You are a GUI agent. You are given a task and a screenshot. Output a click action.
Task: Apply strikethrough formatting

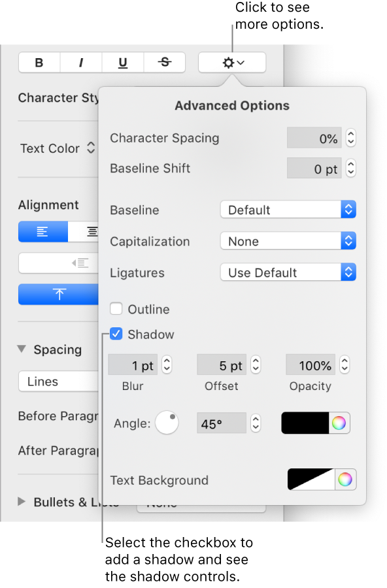[x=164, y=62]
